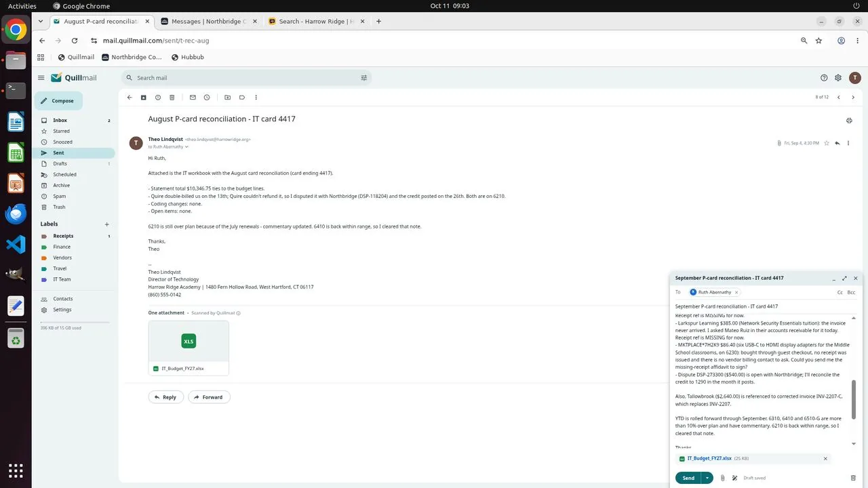
Task: Select the Receipts label
Action: coord(75,236)
